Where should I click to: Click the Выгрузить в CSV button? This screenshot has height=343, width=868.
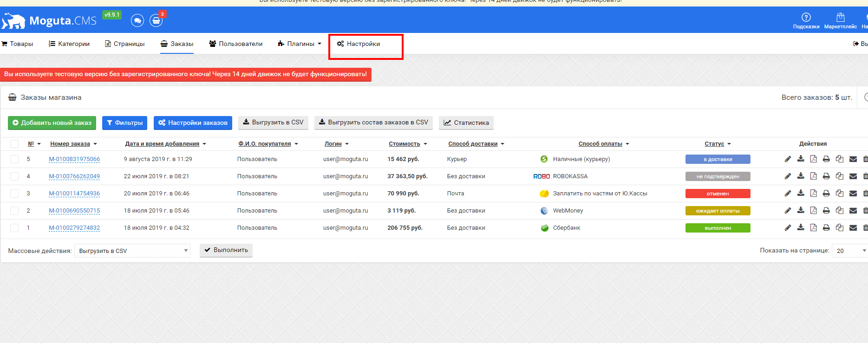(x=273, y=123)
